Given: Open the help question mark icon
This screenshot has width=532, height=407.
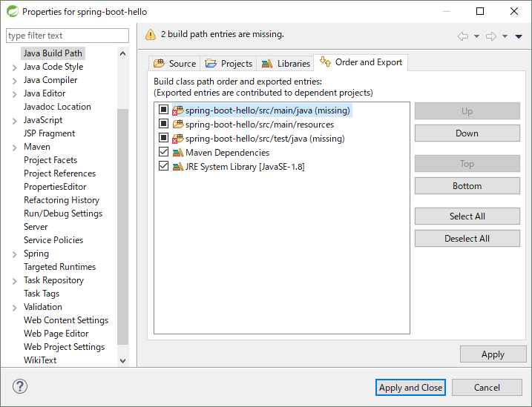Looking at the screenshot, I should tap(20, 386).
